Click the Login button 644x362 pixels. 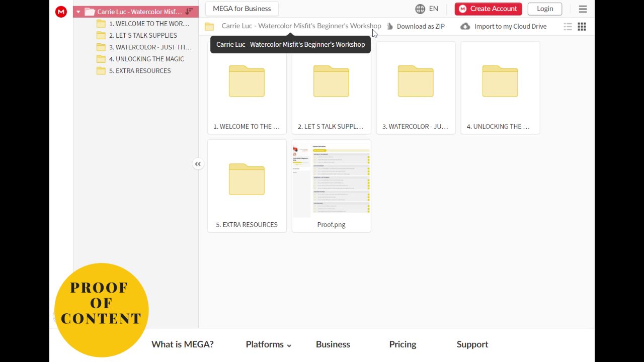pos(545,9)
